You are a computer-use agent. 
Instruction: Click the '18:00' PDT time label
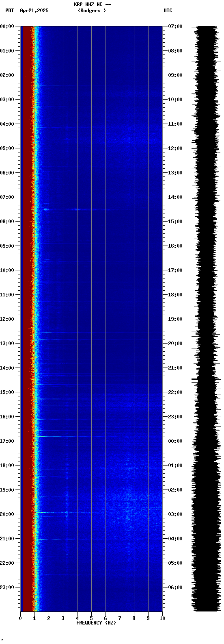[7, 466]
